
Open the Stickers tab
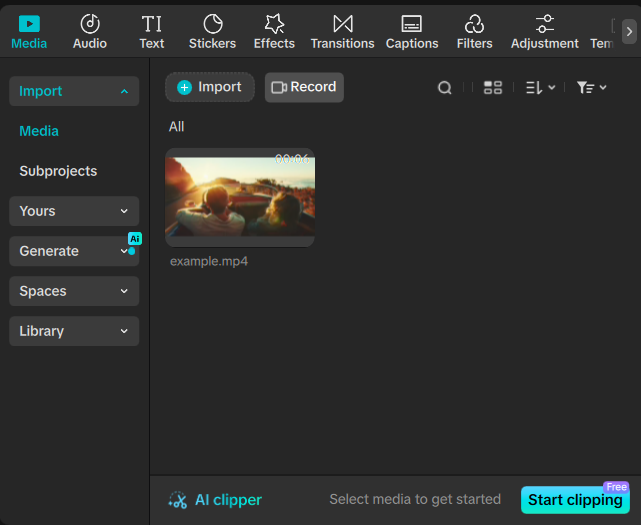(x=213, y=32)
